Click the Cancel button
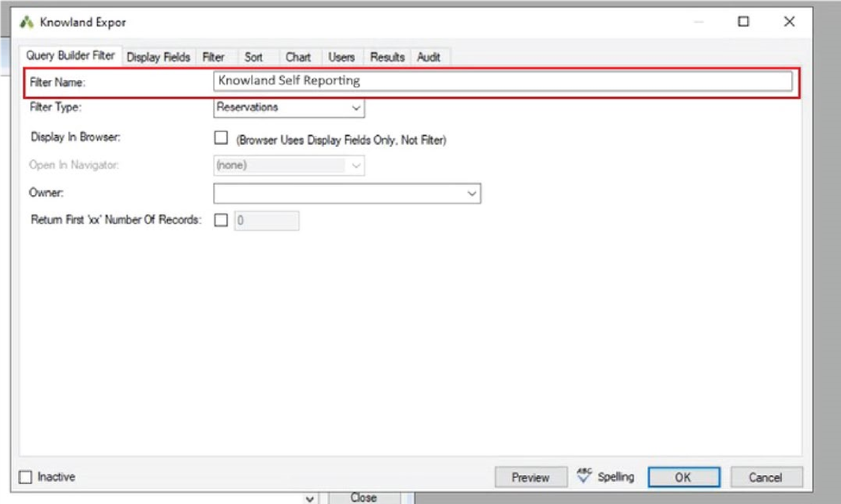This screenshot has width=841, height=504. pos(766,477)
